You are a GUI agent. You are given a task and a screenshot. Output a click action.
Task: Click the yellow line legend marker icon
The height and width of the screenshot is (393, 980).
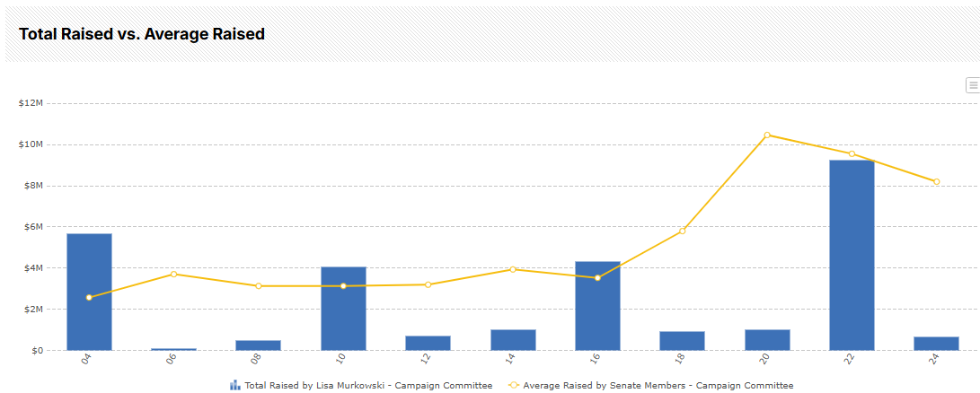point(513,385)
